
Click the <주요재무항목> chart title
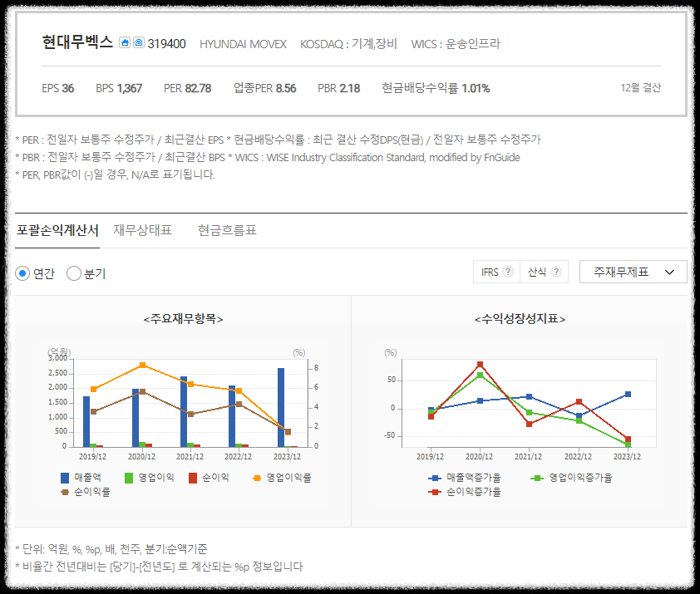pyautogui.click(x=183, y=319)
